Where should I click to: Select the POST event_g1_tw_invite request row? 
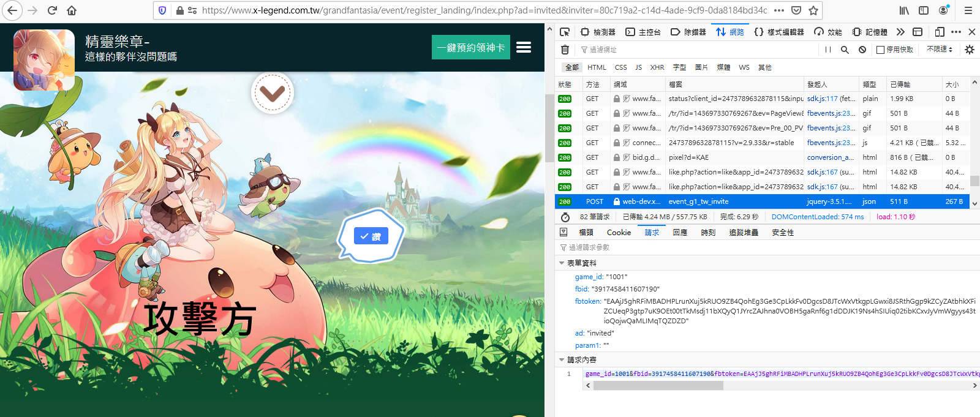tap(762, 201)
